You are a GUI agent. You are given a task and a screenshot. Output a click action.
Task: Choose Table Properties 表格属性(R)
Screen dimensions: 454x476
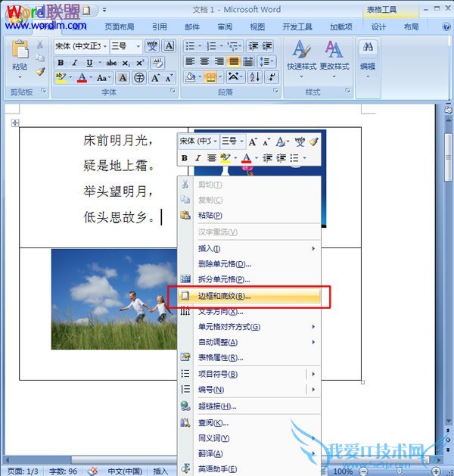pyautogui.click(x=249, y=358)
